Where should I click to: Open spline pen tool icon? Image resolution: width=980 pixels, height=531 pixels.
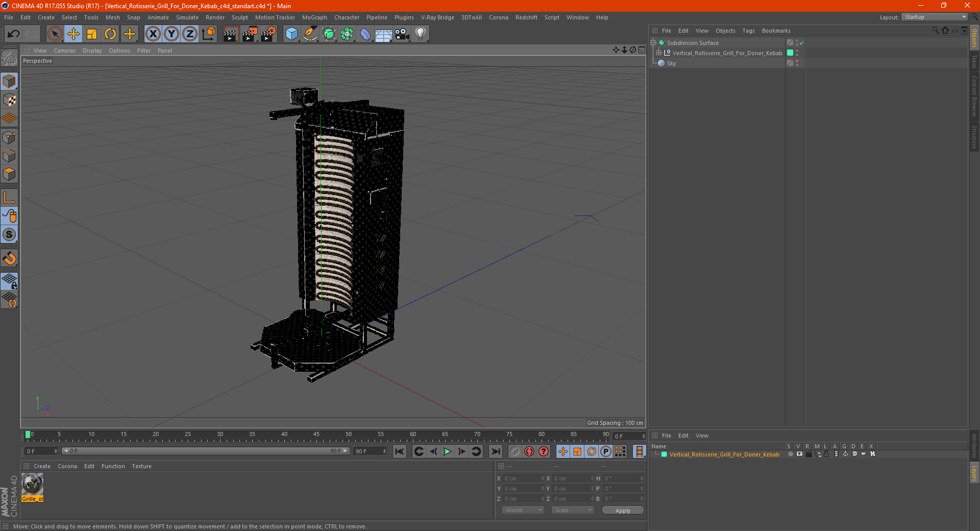[x=310, y=34]
